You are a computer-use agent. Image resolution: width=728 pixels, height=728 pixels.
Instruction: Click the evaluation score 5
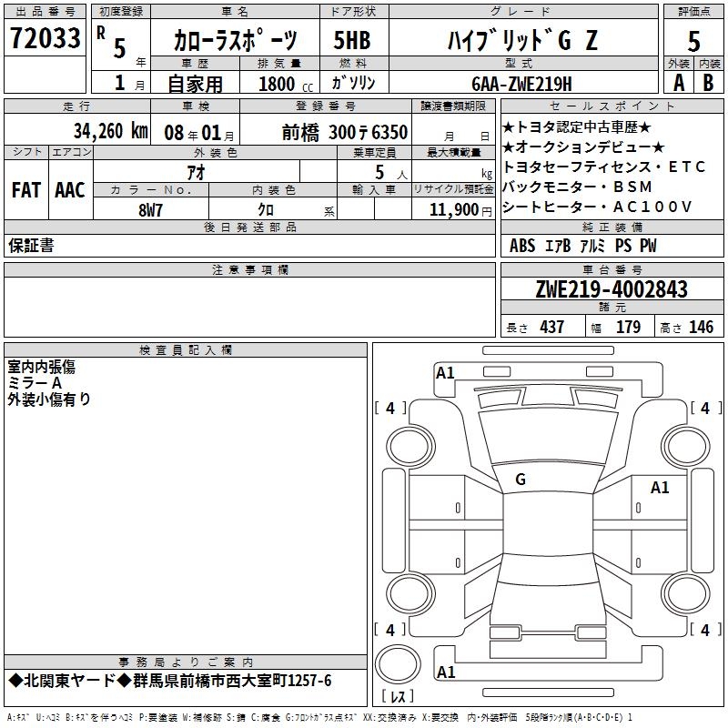(x=693, y=41)
